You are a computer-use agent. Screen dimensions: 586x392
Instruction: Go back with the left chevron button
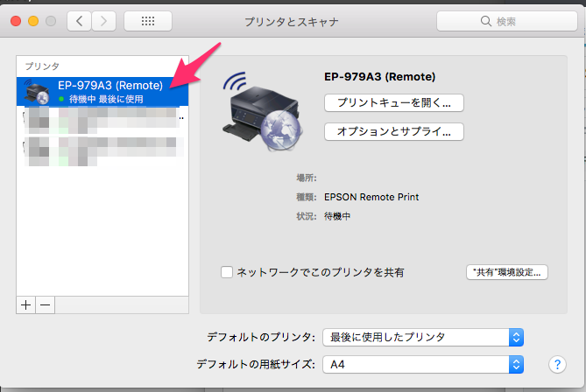click(x=79, y=21)
